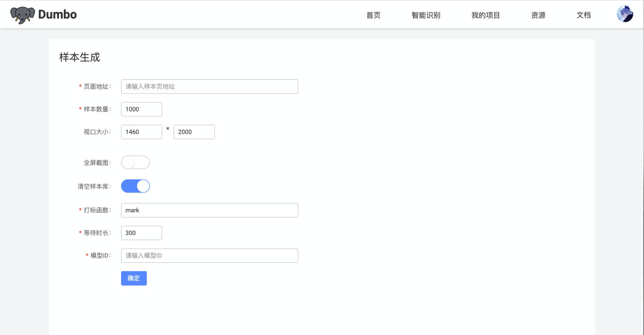This screenshot has height=335, width=644.
Task: Navigate to 我的项目
Action: [485, 15]
